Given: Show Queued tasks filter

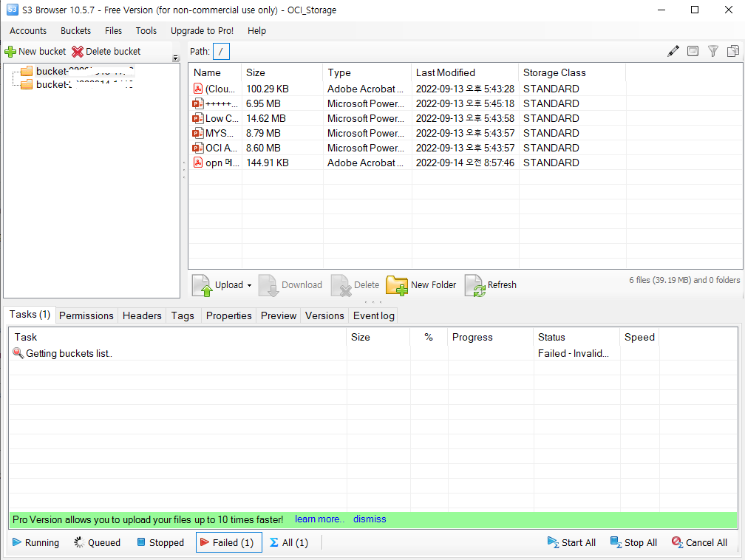Looking at the screenshot, I should tap(97, 542).
